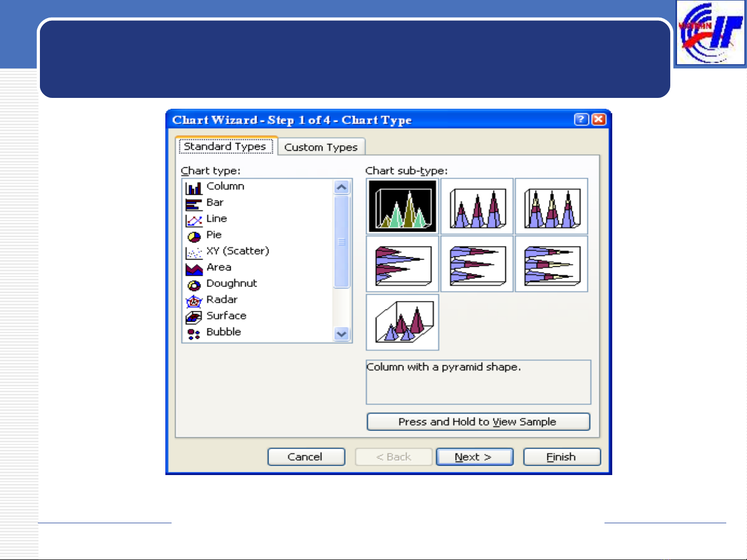Select the Bubble chart icon

point(194,333)
